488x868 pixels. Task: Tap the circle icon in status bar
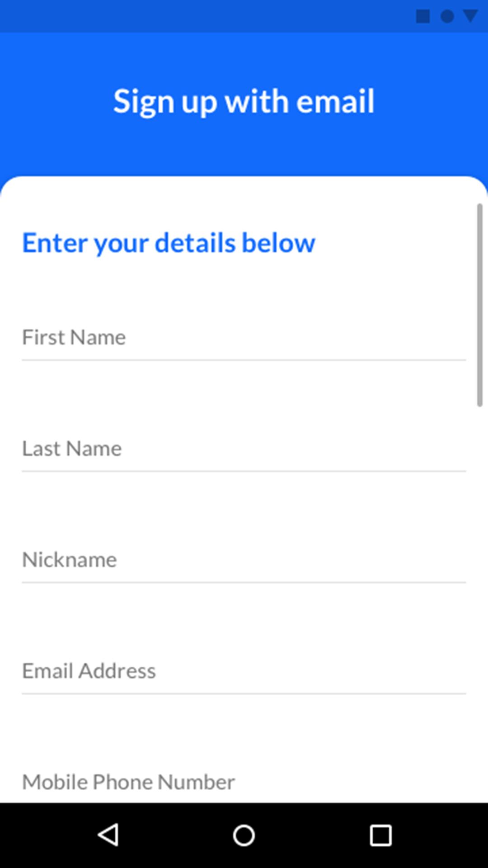[x=447, y=16]
